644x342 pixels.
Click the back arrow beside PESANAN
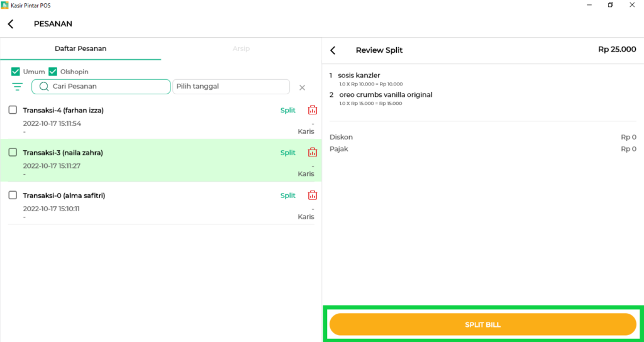point(11,25)
